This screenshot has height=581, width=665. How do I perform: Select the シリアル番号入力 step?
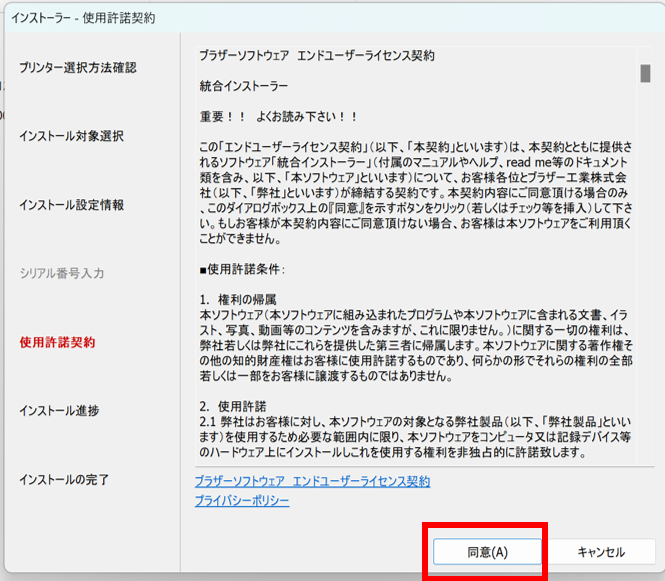tap(62, 273)
